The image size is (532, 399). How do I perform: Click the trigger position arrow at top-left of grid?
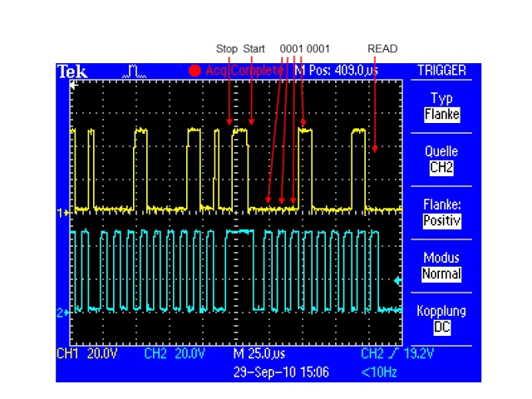[x=74, y=85]
